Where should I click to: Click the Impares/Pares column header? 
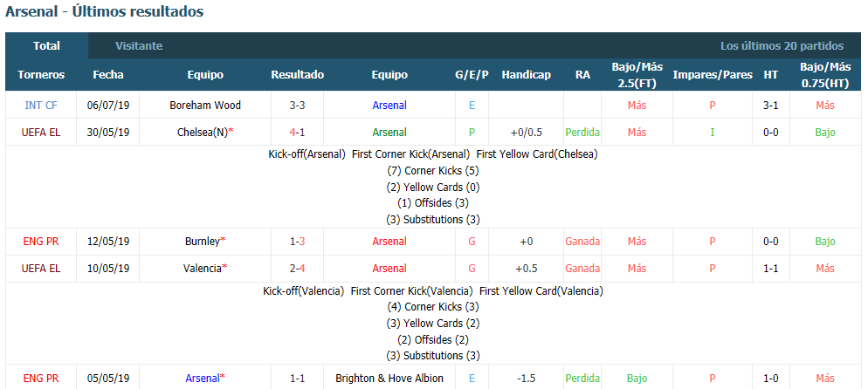713,75
